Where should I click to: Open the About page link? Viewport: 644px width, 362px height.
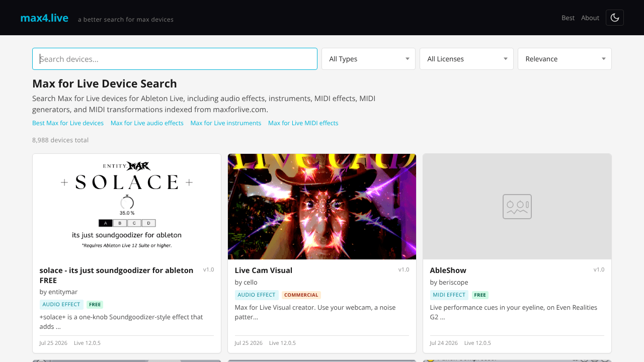pos(590,18)
